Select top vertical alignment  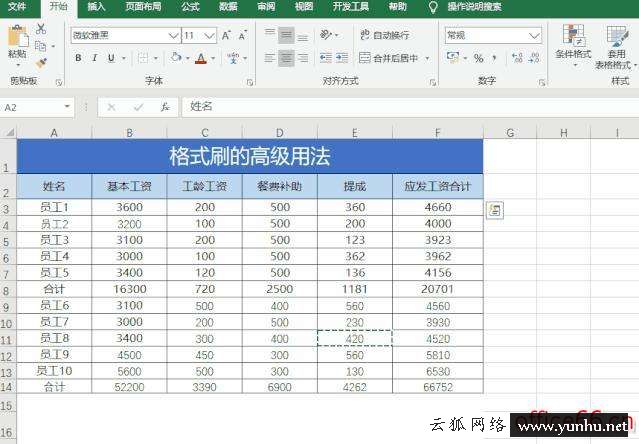pyautogui.click(x=270, y=35)
